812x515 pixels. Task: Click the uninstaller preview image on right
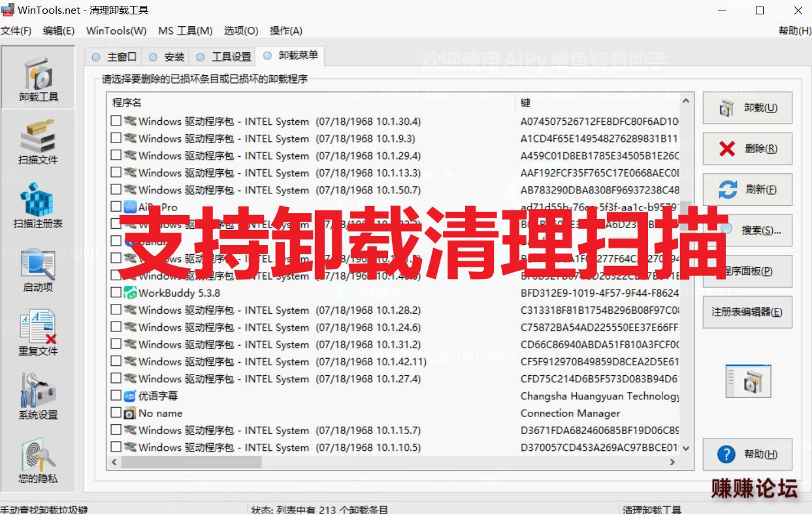point(748,381)
